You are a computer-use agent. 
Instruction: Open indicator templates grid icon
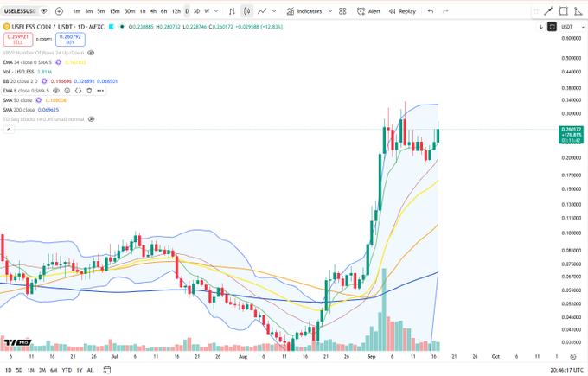pyautogui.click(x=342, y=11)
